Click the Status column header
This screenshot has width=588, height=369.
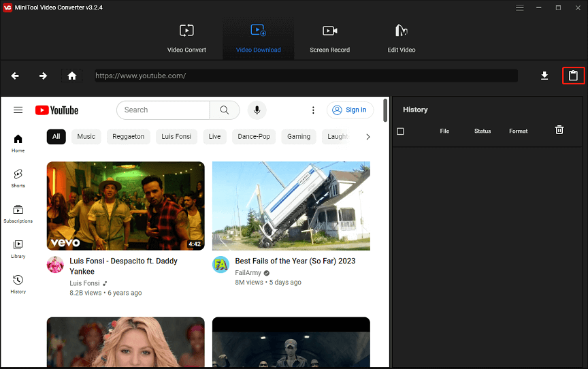483,131
